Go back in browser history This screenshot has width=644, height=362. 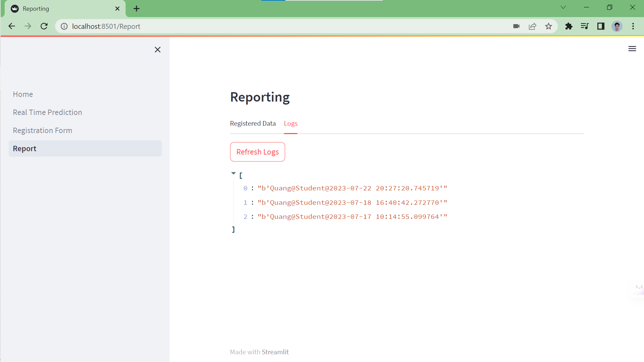coord(12,26)
